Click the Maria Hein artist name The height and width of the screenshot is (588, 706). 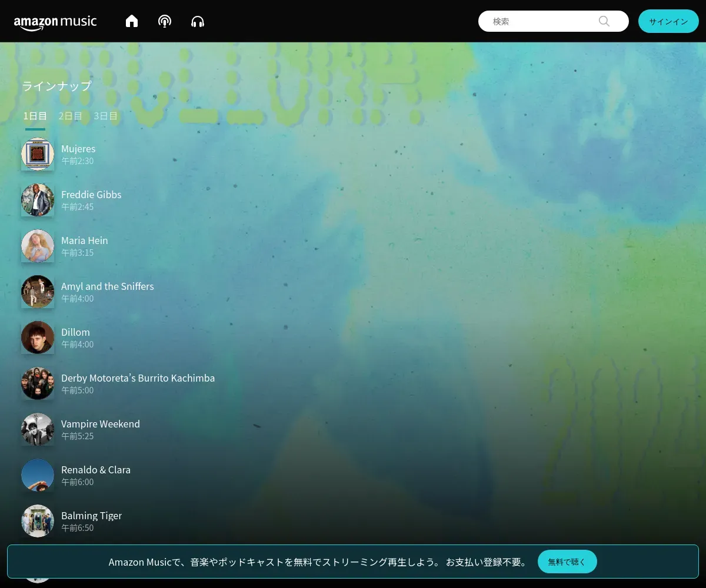85,240
